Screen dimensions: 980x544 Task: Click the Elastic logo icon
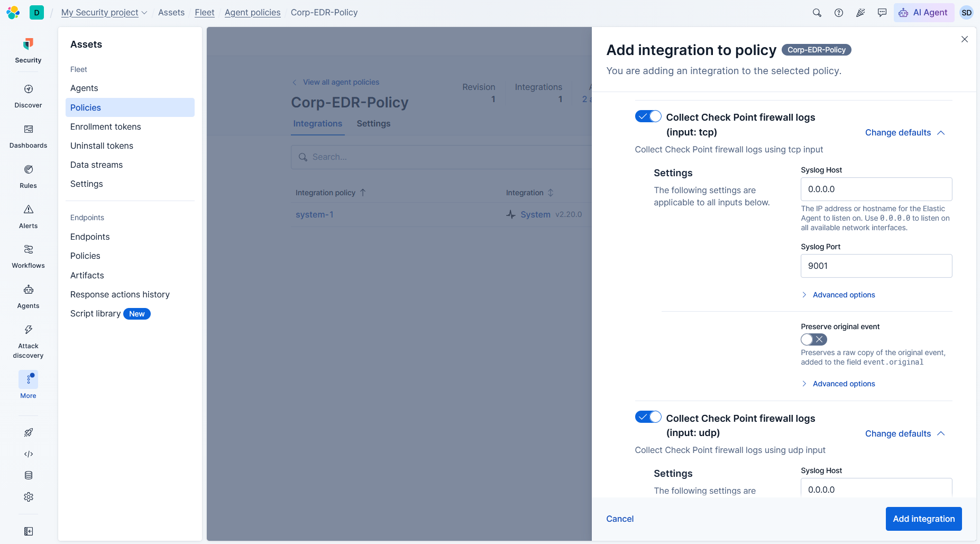click(x=13, y=12)
